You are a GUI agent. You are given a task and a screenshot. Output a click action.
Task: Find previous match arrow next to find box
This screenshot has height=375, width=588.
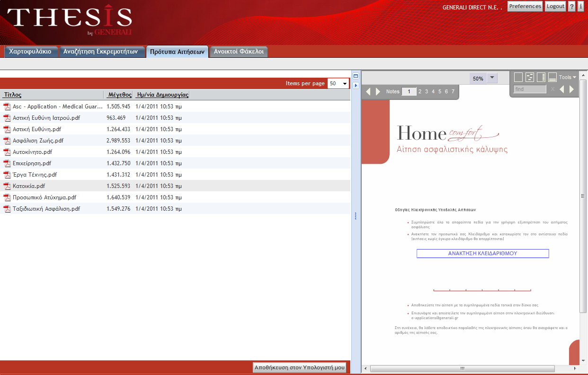point(562,89)
